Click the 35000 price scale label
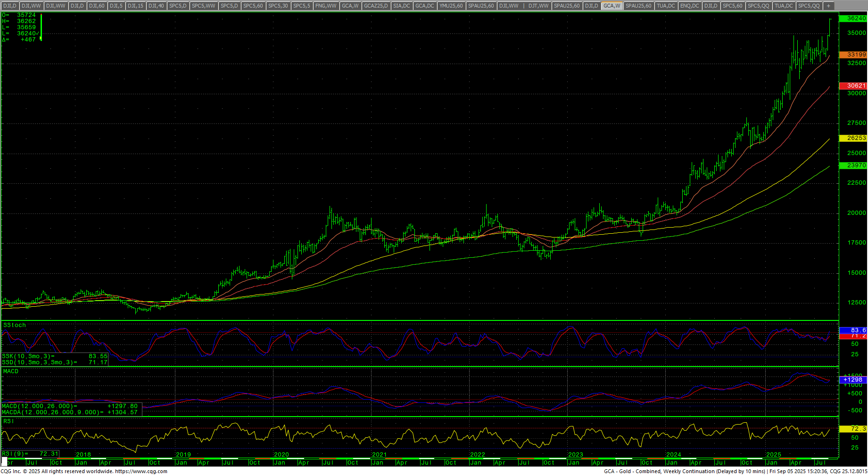 coord(857,33)
